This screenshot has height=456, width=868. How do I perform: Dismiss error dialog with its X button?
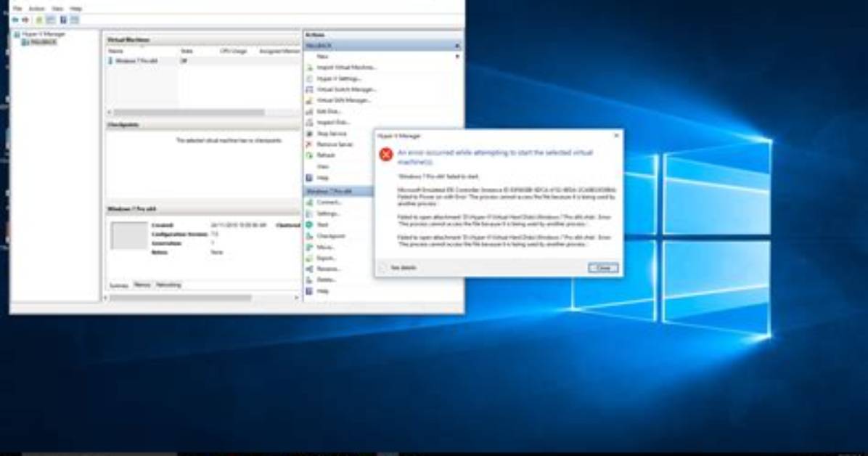[616, 136]
